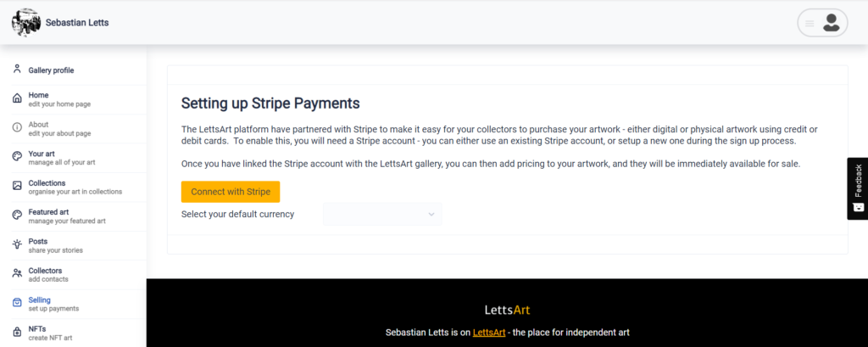The image size is (868, 347).
Task: Expand the currency selector chevron arrow
Action: point(431,215)
